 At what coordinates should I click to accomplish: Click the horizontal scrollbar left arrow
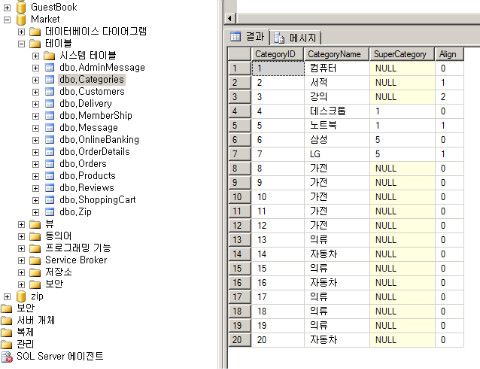[x=230, y=18]
